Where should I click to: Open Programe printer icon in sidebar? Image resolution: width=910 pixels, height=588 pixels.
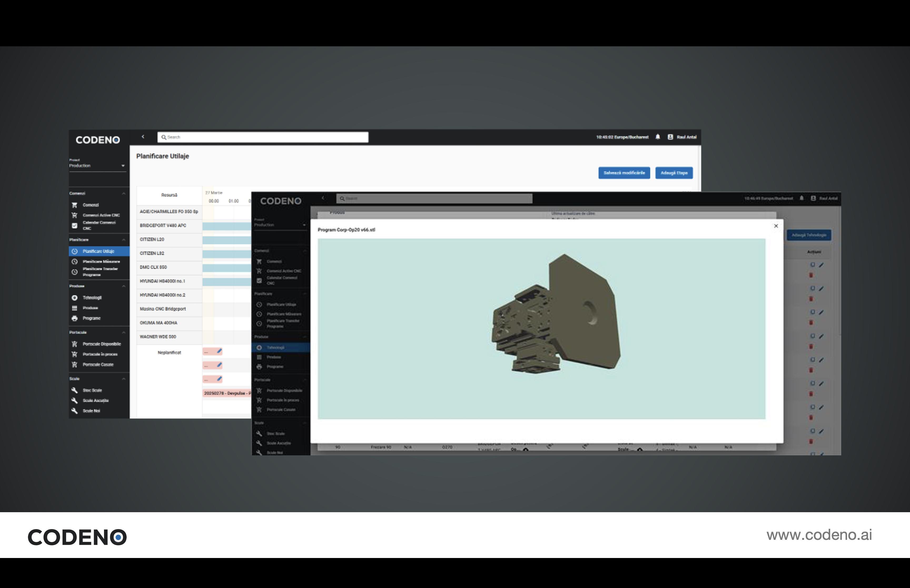75,318
